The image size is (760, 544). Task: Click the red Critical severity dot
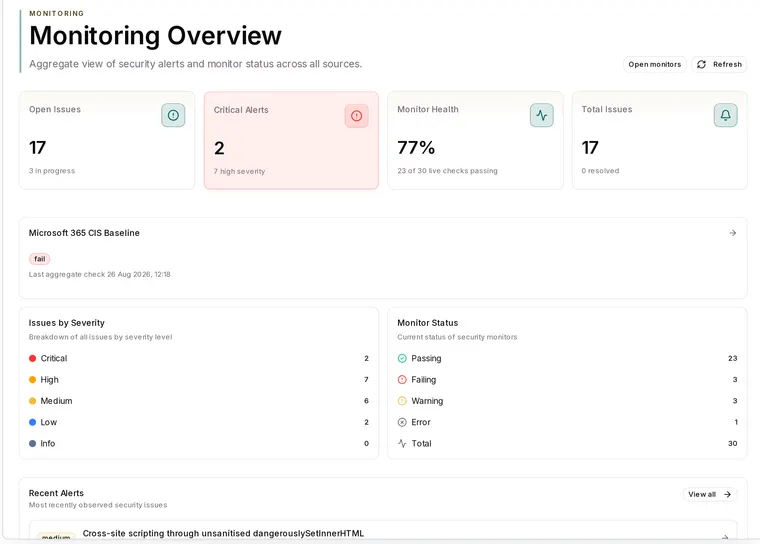32,358
